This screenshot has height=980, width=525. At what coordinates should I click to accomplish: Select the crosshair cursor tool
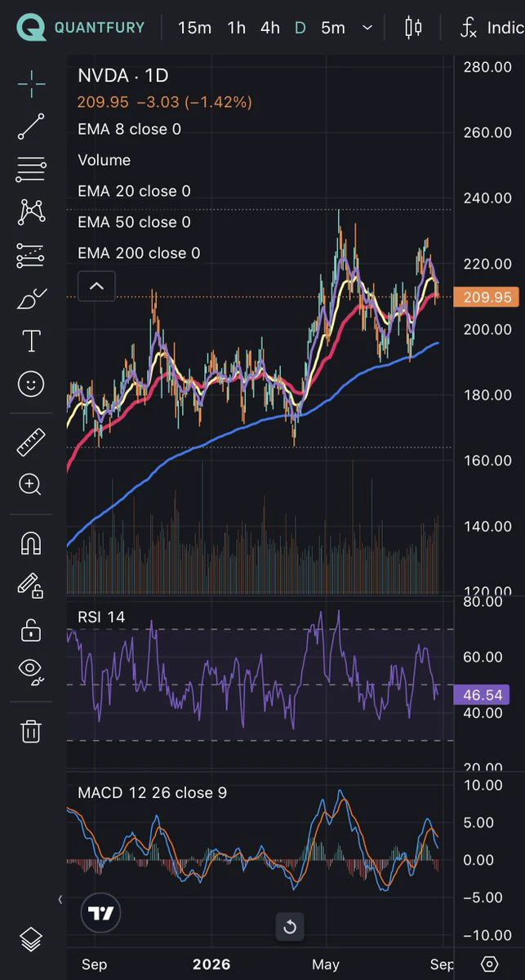click(x=31, y=84)
